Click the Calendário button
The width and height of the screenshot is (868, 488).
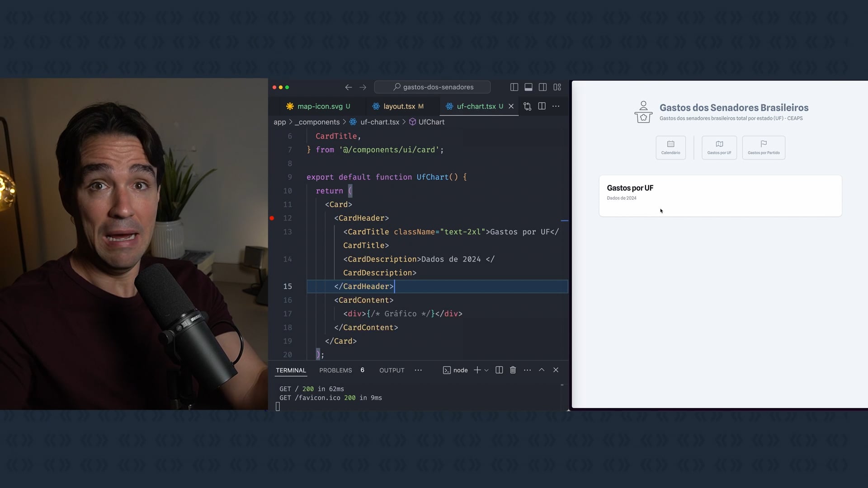pos(670,148)
